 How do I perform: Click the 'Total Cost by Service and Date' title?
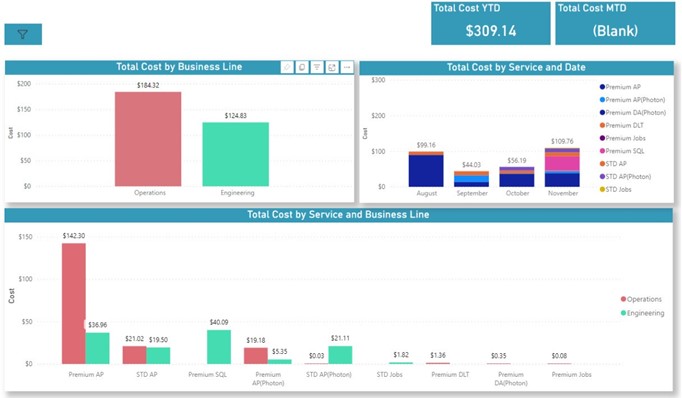coord(516,67)
